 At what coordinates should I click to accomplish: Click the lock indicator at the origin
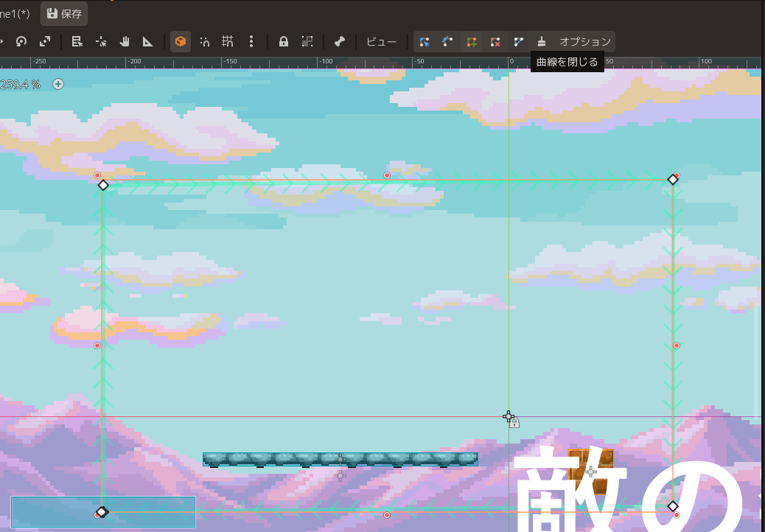point(514,423)
